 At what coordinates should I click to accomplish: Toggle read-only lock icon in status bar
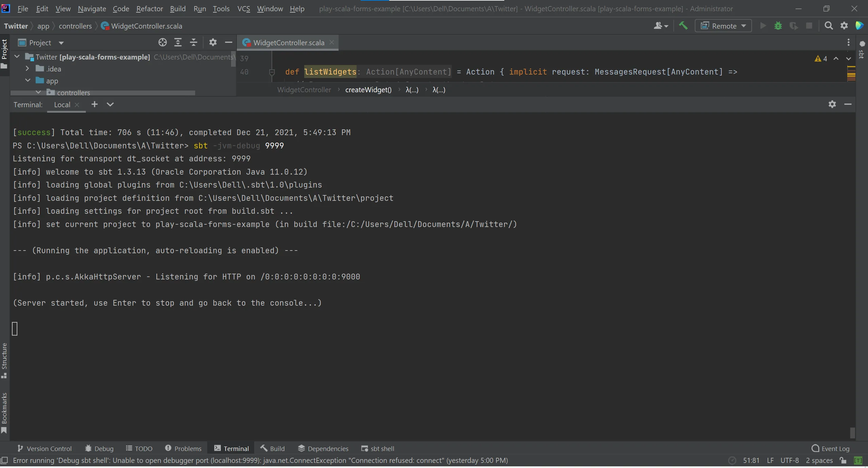(843, 461)
